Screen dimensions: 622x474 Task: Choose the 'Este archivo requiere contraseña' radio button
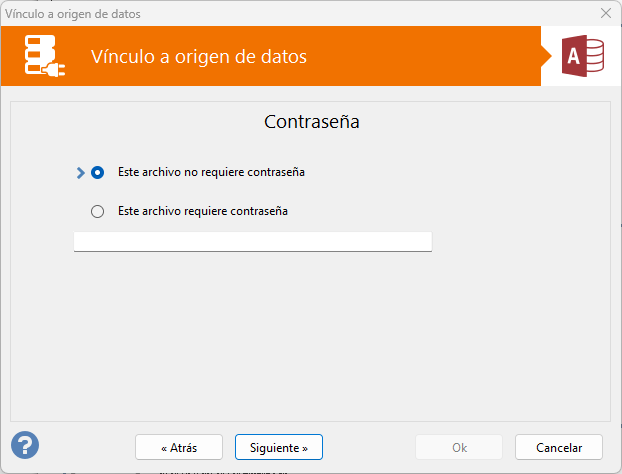(x=97, y=211)
